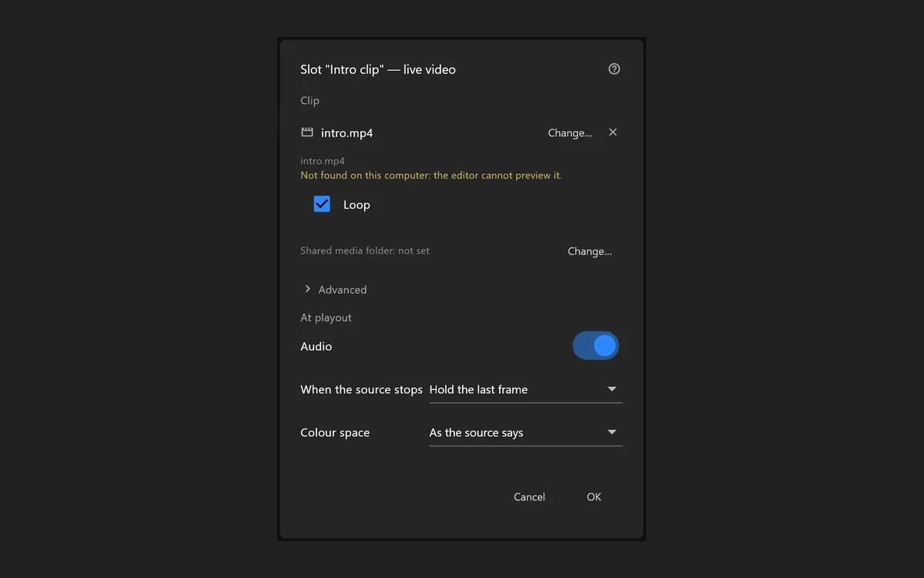This screenshot has height=578, width=924.
Task: Open the help icon in dialog header
Action: coord(614,69)
